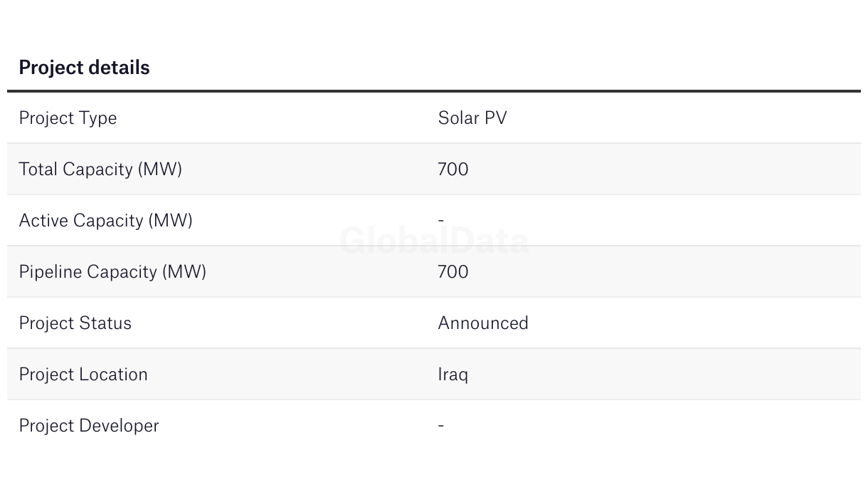Click the dark divider line under the heading
The image size is (868, 480).
434,91
